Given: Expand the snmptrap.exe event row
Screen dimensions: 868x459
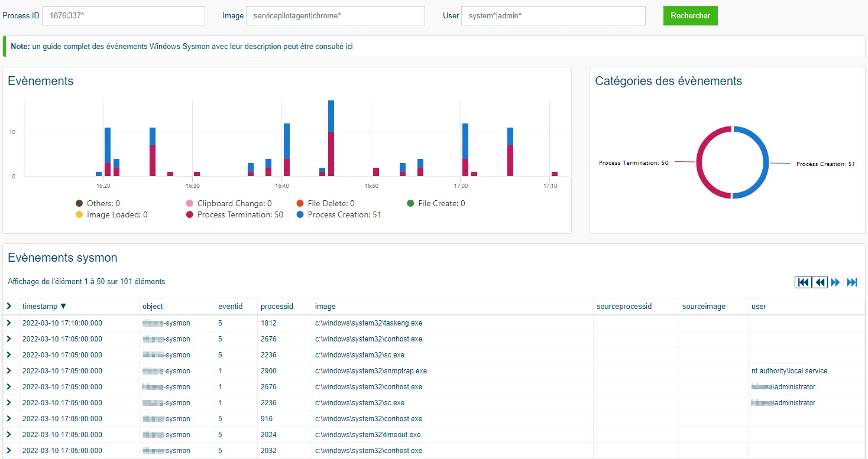Looking at the screenshot, I should pos(10,370).
